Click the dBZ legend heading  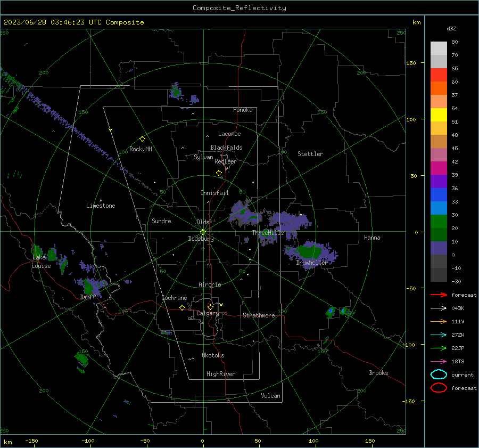[451, 28]
